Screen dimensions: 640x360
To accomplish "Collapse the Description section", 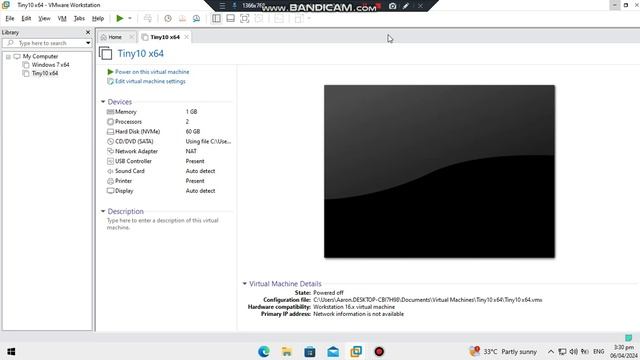I will pyautogui.click(x=103, y=211).
